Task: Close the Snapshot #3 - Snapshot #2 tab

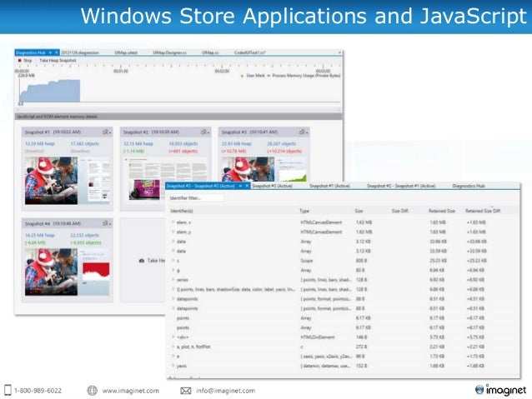Action: pos(247,186)
